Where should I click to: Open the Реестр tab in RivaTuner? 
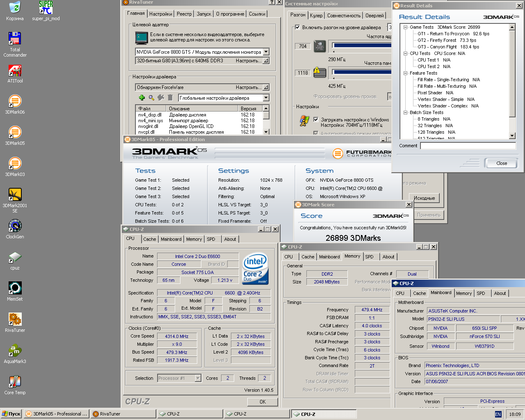[184, 14]
